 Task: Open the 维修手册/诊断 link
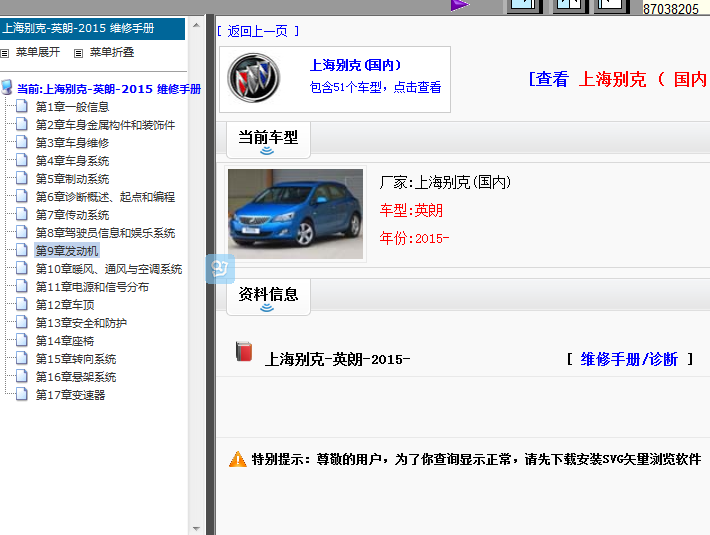coord(629,359)
